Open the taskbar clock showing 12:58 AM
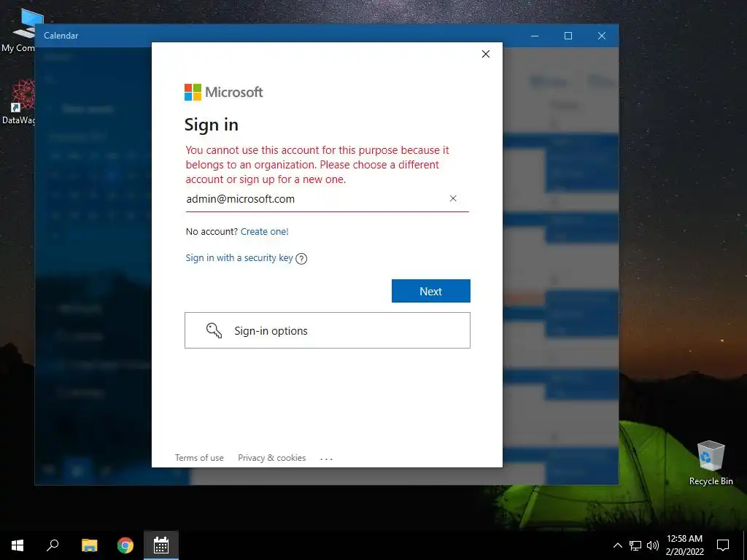 684,545
